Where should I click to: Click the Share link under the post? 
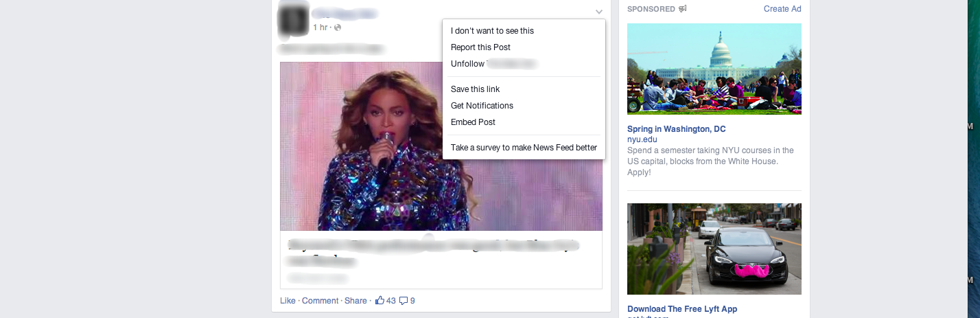[355, 301]
